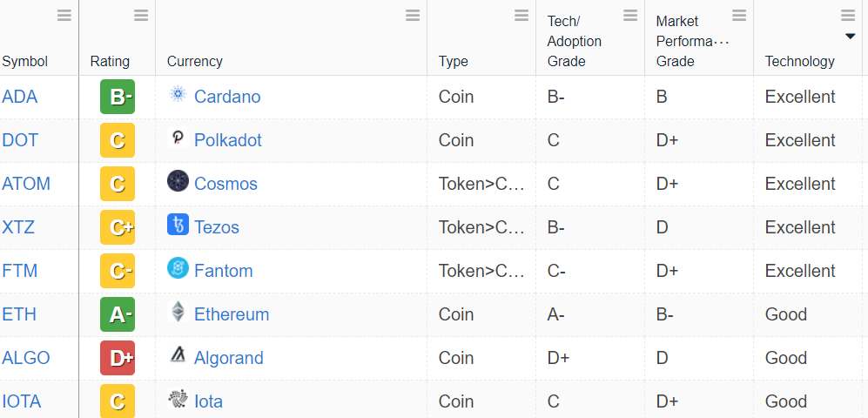Click the Cosmos logo icon
Image resolution: width=868 pixels, height=418 pixels.
(x=178, y=182)
